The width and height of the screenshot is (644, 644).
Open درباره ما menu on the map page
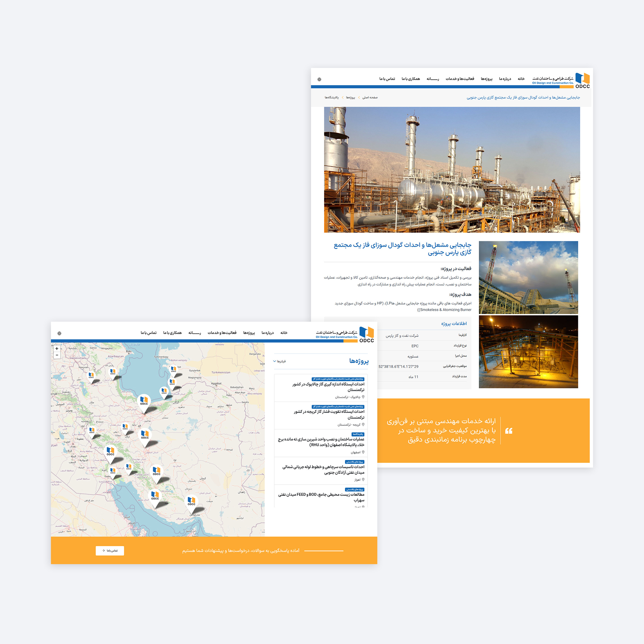click(267, 333)
